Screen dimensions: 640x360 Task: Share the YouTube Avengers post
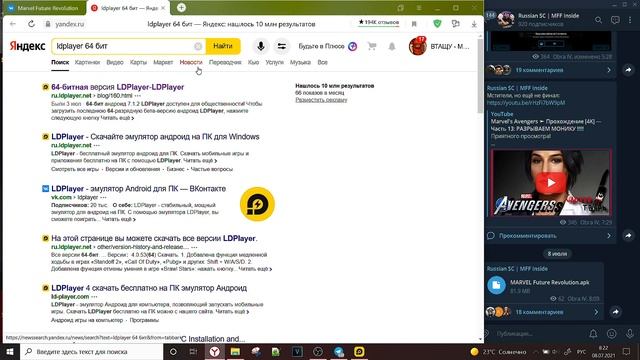[x=628, y=235]
